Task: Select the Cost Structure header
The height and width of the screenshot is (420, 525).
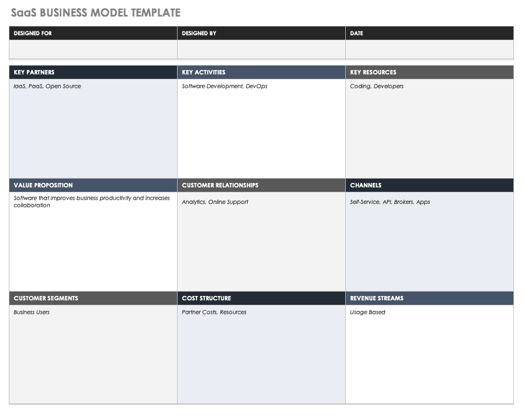Action: (x=261, y=298)
